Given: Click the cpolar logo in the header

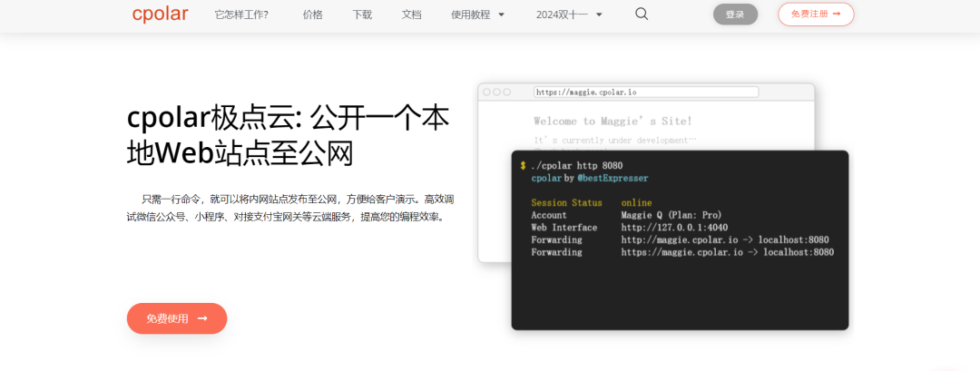Looking at the screenshot, I should 162,14.
